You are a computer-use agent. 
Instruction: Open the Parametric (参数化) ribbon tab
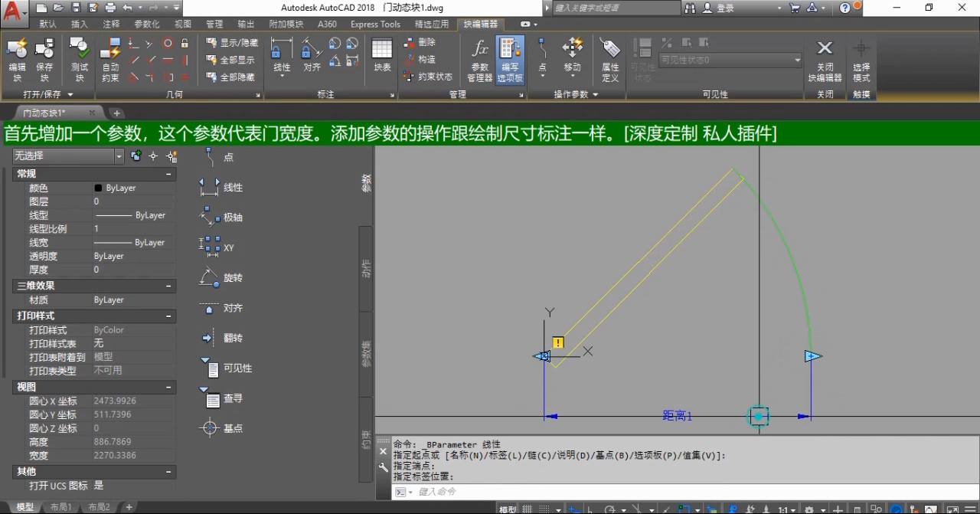[147, 24]
